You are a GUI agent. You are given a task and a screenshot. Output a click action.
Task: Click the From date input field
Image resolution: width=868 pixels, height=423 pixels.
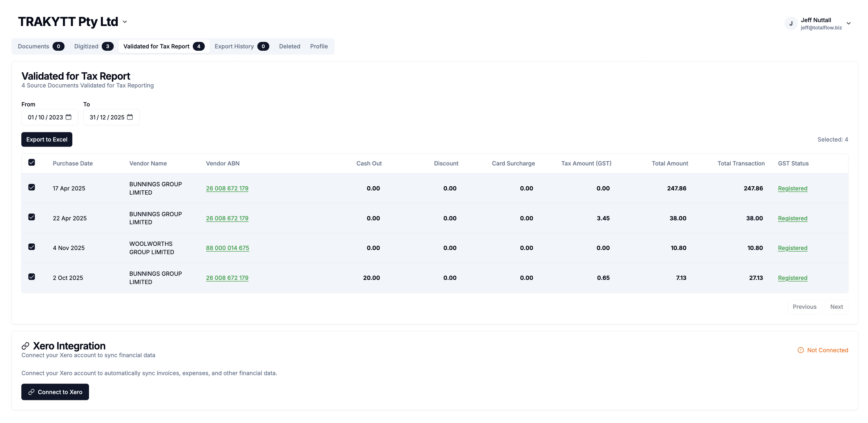pos(45,117)
